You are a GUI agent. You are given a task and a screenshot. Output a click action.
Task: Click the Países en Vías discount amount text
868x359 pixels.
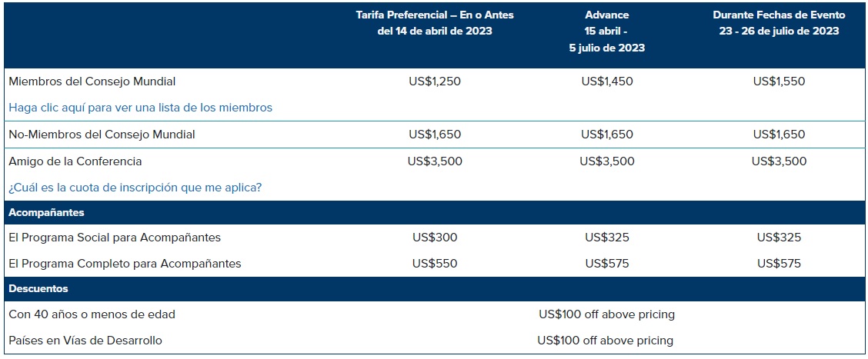coord(606,341)
